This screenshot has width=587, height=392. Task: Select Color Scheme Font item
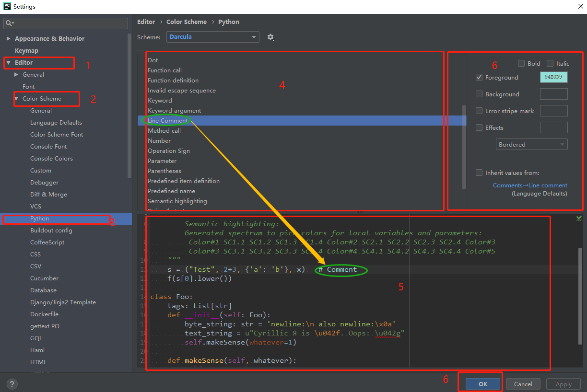pyautogui.click(x=57, y=134)
